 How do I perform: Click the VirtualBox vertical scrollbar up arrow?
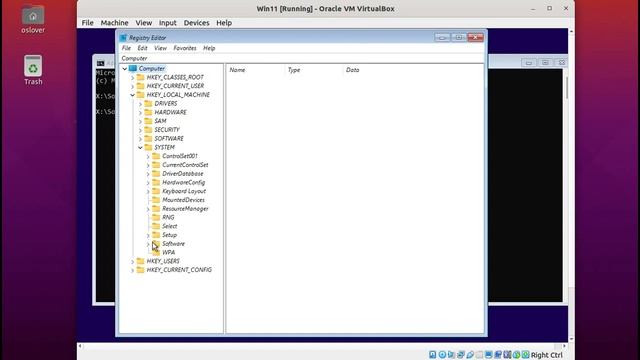click(571, 31)
